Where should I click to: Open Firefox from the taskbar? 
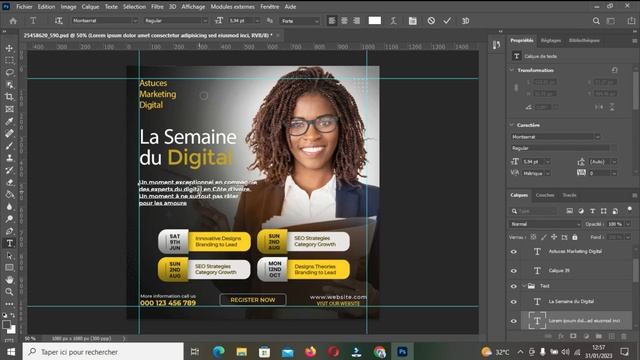click(x=311, y=352)
